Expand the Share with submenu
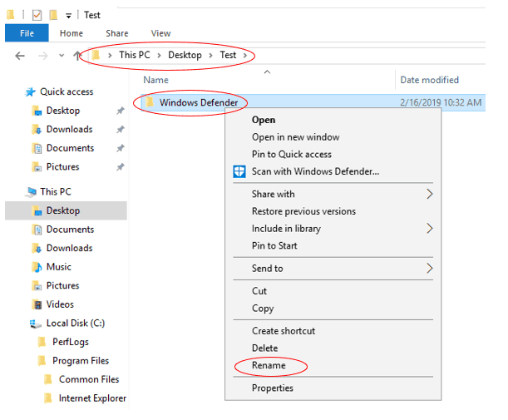The height and width of the screenshot is (420, 508). click(429, 194)
